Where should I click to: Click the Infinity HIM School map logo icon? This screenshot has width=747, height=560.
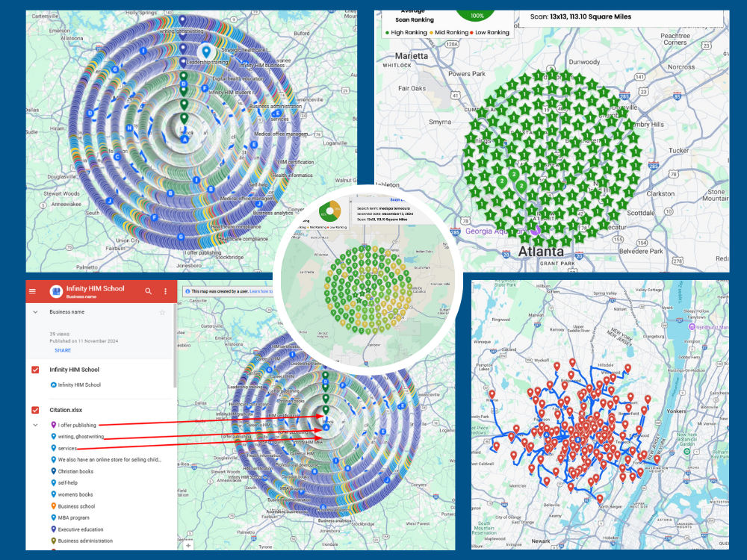56,291
